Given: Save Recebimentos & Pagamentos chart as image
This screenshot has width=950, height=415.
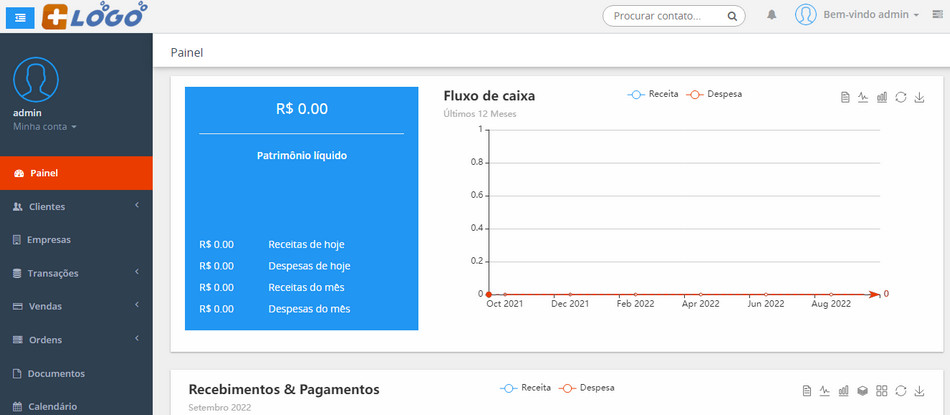Looking at the screenshot, I should pos(919,391).
